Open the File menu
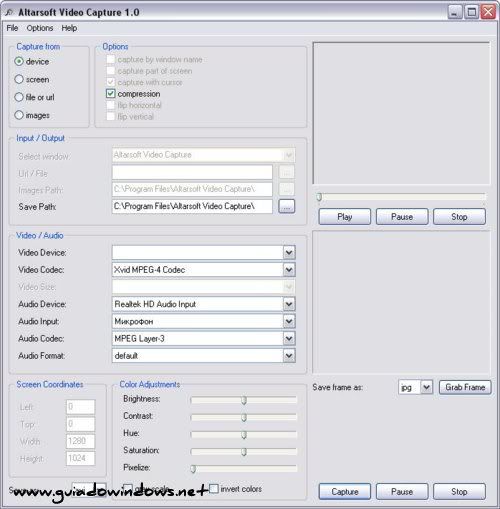 (12, 28)
